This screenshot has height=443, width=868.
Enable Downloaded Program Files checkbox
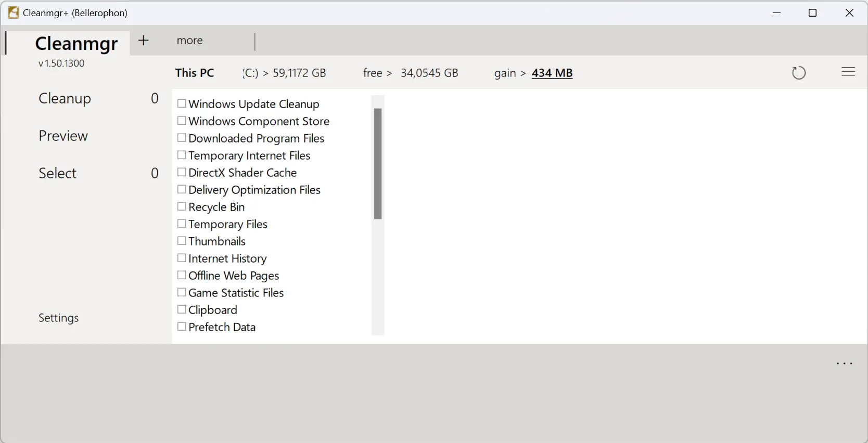[182, 138]
